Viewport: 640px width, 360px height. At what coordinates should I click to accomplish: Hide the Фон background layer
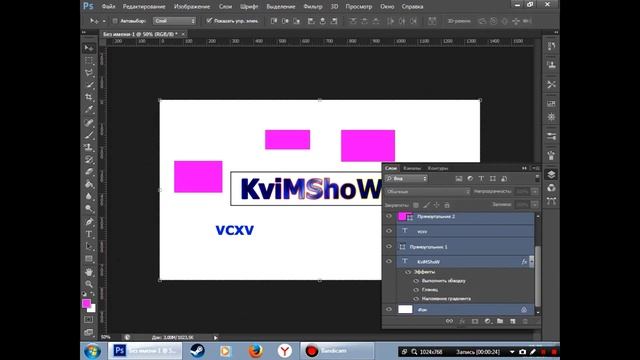389,309
